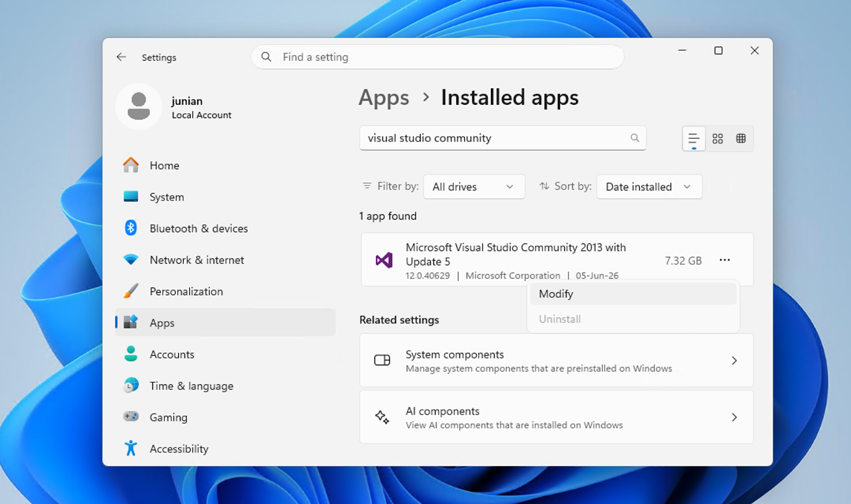The width and height of the screenshot is (851, 504).
Task: Navigate to Apps breadcrumb
Action: 384,98
